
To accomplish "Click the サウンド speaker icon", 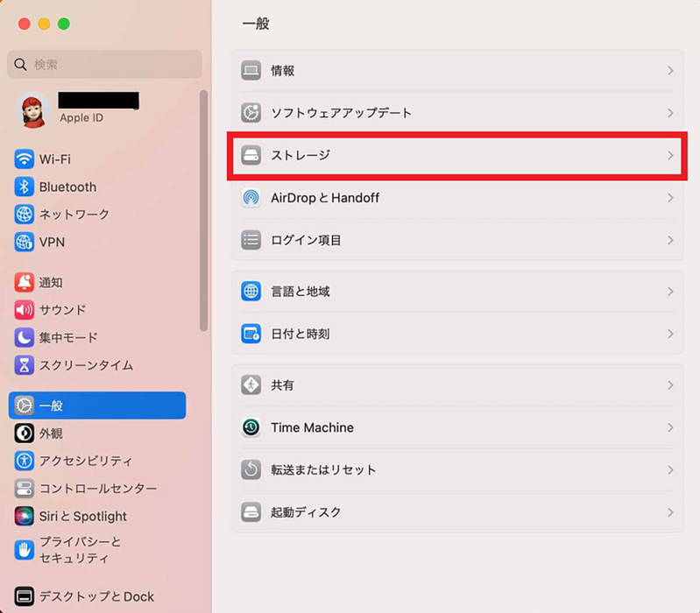I will point(25,310).
